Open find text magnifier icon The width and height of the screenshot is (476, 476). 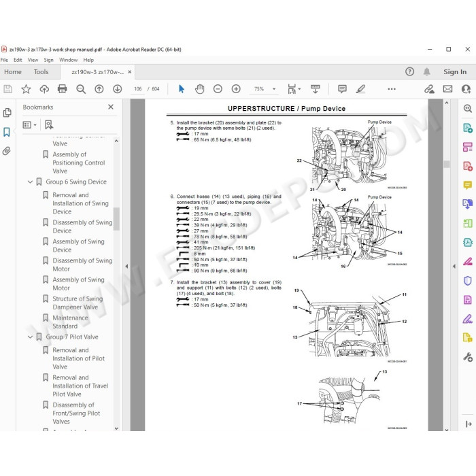coord(81,89)
